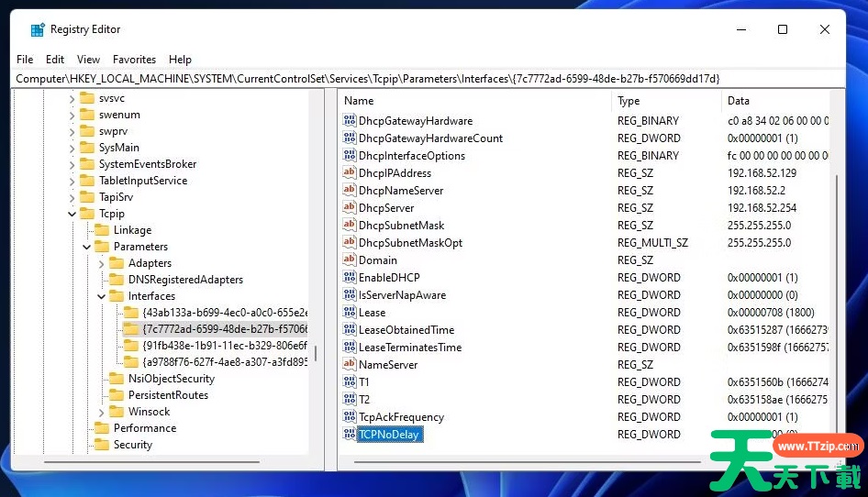Screen dimensions: 868x497
Task: Click the IsServerNapAware DWORD icon
Action: pos(350,294)
